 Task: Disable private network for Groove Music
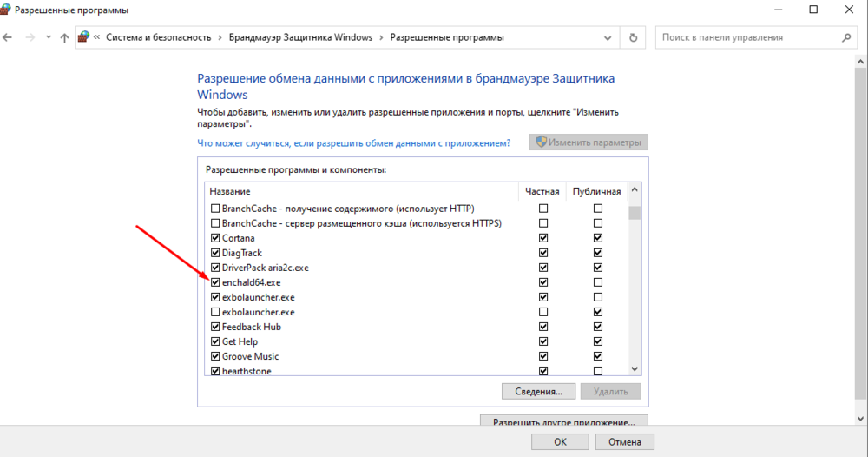point(543,356)
